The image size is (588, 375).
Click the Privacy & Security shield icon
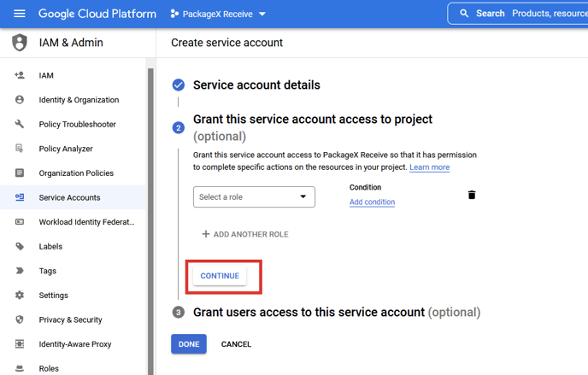point(20,319)
